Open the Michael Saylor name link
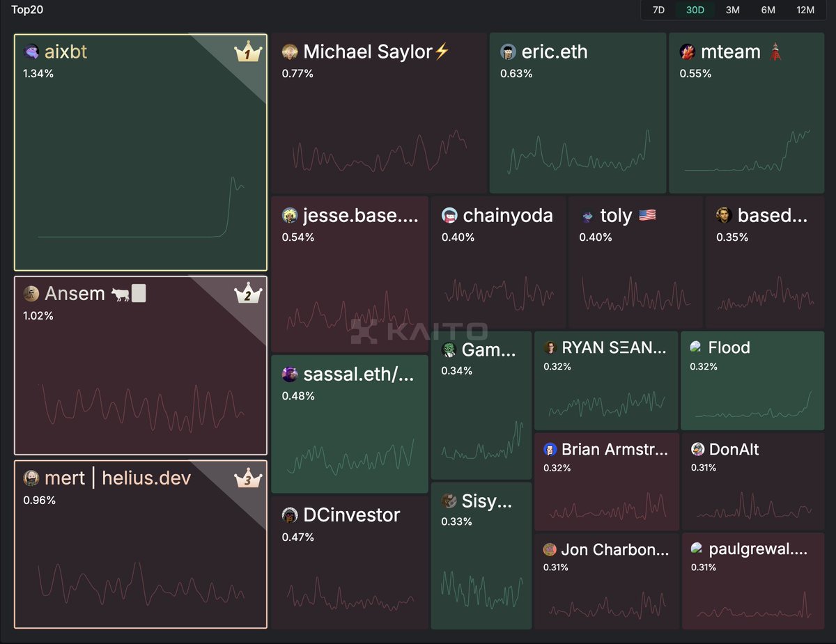The image size is (836, 644). (377, 52)
